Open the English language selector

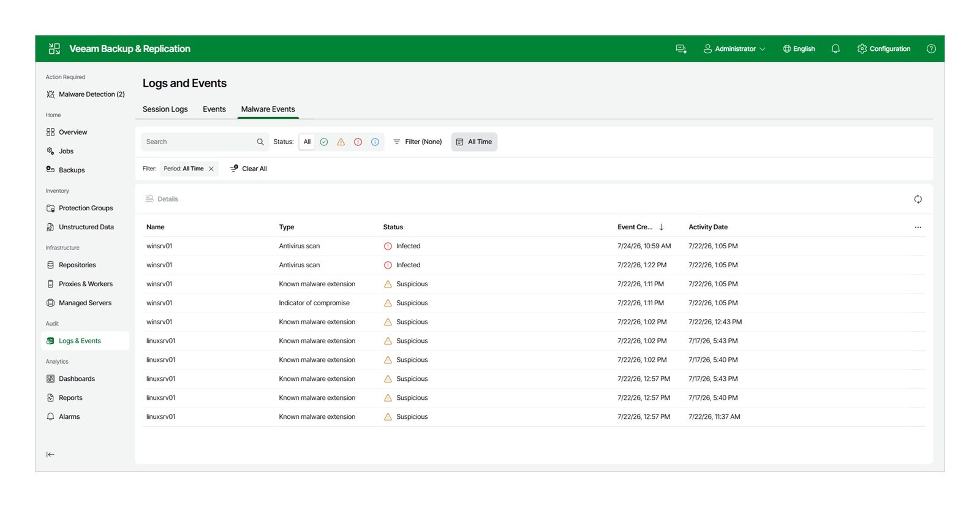(x=799, y=49)
